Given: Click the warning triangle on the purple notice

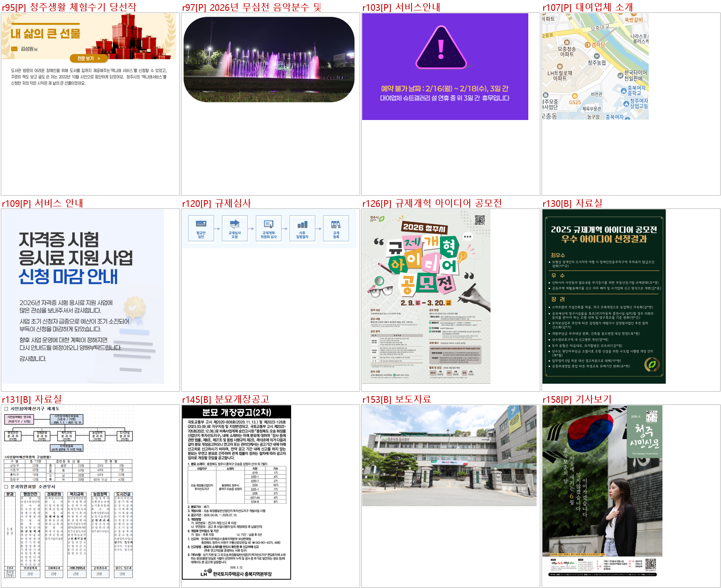Looking at the screenshot, I should click(x=441, y=48).
